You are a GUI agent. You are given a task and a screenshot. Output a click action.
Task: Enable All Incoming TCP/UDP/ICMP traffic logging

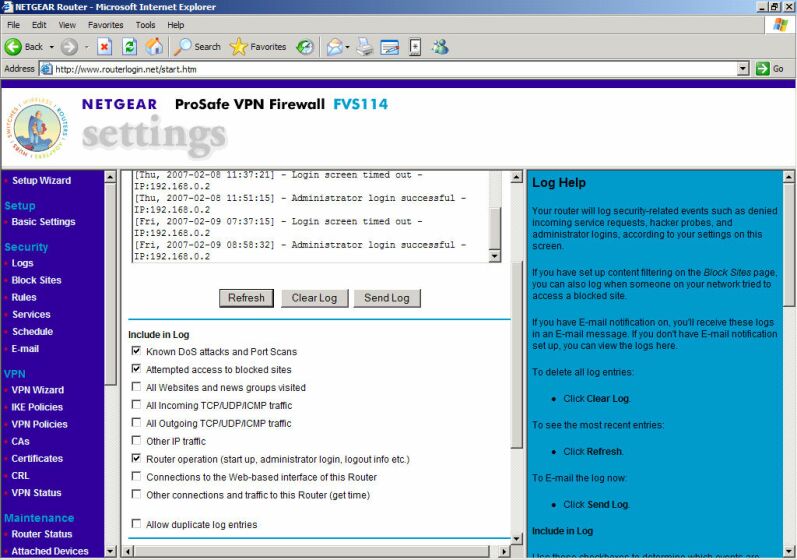coord(136,405)
